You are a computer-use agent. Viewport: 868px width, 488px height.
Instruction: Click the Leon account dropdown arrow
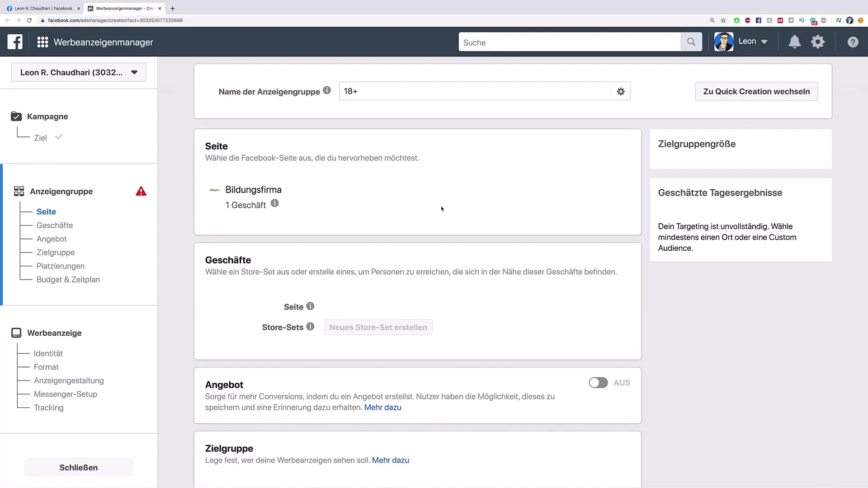[764, 41]
